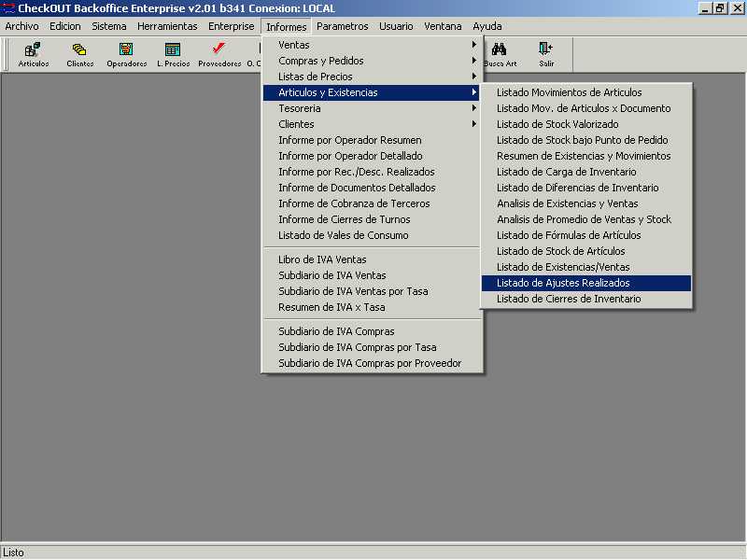Viewport: 747px width, 560px height.
Task: Select Listado de Cierres de Inventario
Action: tap(586, 299)
